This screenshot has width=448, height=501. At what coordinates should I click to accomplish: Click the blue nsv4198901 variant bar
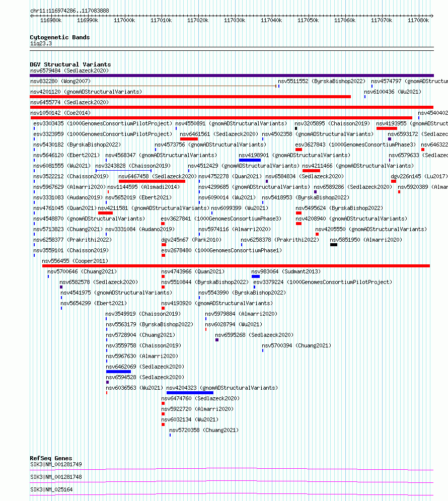click(x=250, y=160)
